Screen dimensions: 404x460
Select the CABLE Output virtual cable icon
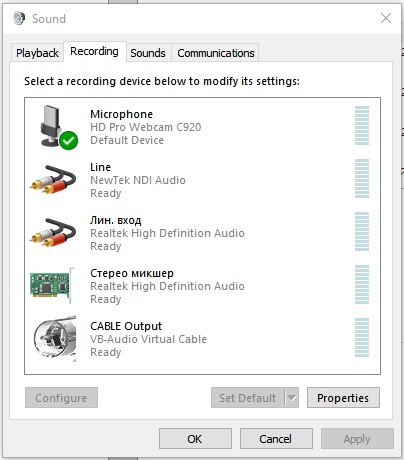coord(55,338)
